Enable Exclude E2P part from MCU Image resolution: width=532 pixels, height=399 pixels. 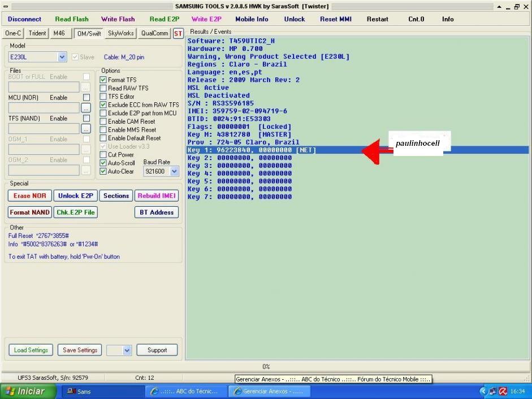103,113
